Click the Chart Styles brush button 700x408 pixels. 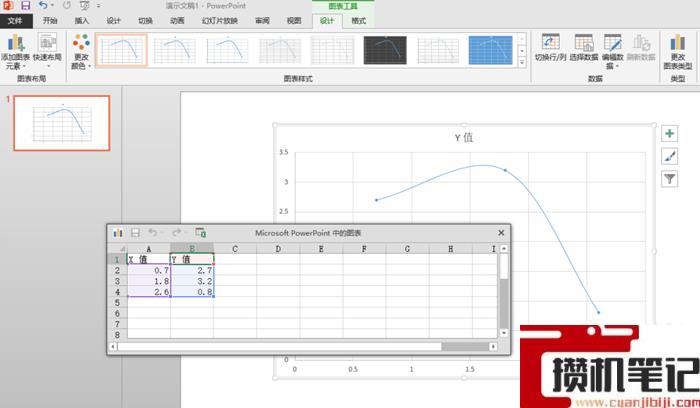click(x=669, y=156)
